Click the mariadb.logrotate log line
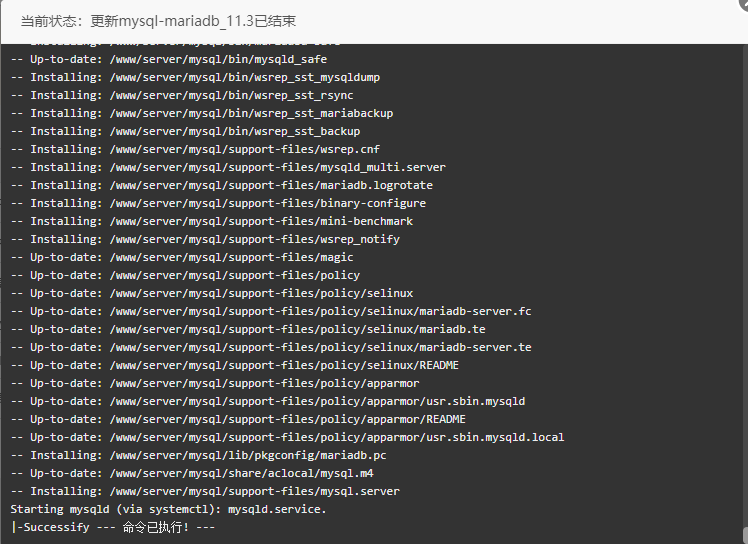Viewport: 748px width, 544px height. click(x=222, y=185)
